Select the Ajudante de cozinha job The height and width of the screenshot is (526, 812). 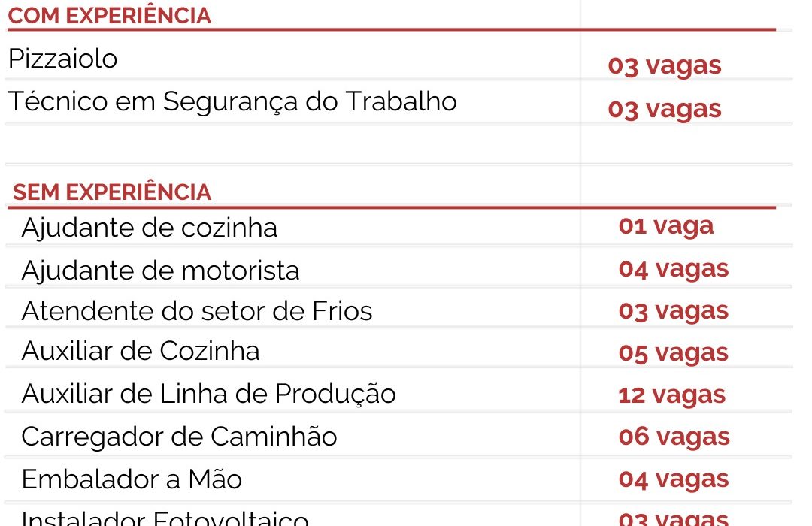point(150,228)
